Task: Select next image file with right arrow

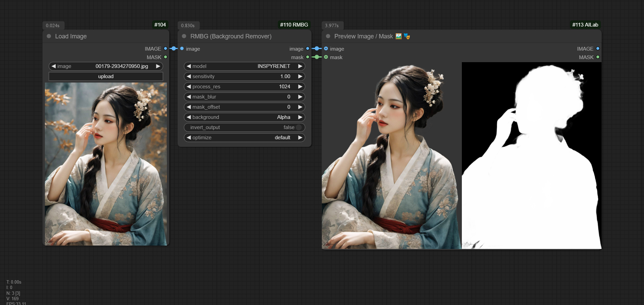Action: [158, 66]
